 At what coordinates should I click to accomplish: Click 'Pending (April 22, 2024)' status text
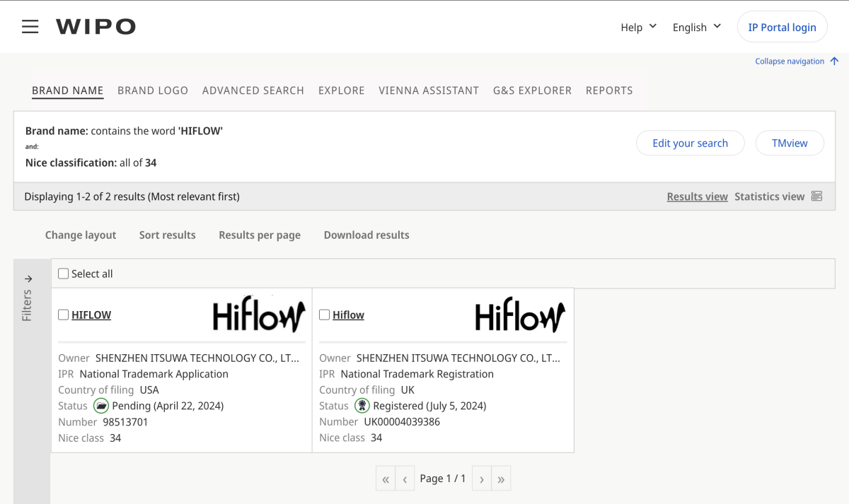168,406
